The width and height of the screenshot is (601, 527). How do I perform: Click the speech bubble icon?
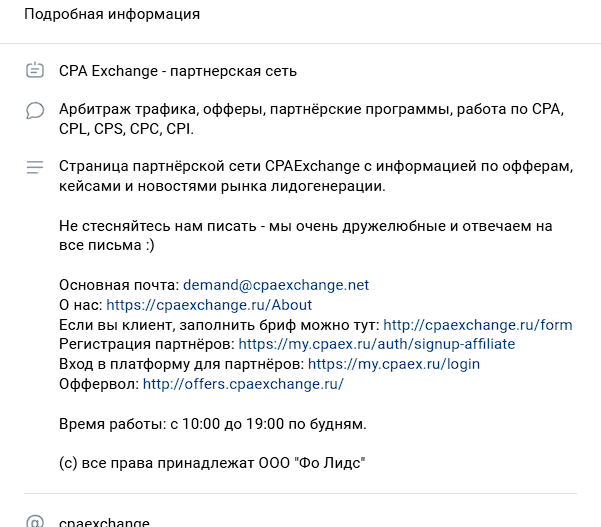point(35,110)
